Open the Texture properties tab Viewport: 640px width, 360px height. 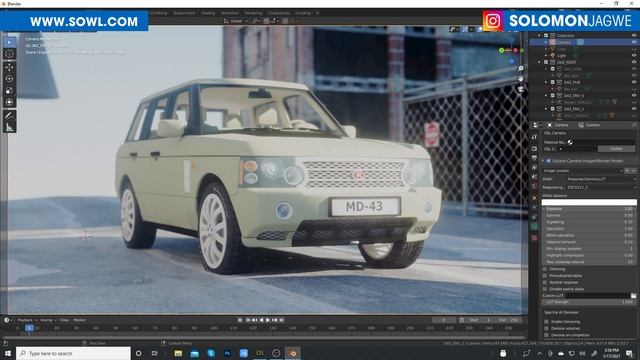tap(534, 237)
